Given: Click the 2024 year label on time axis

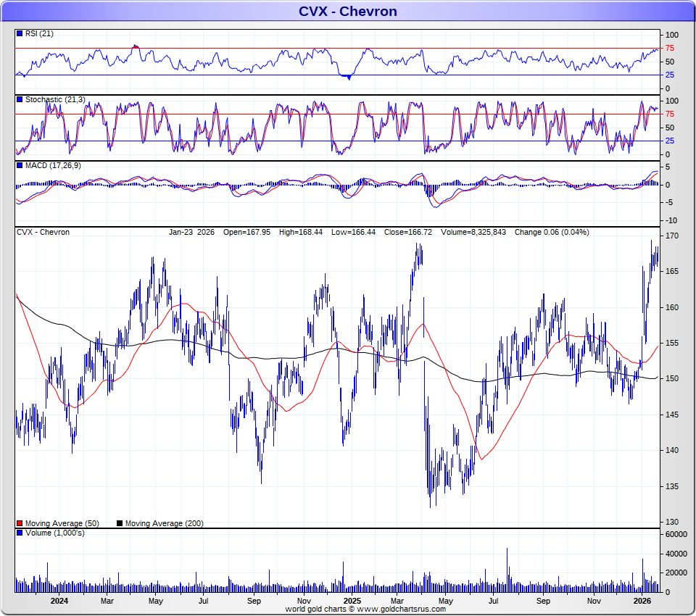Looking at the screenshot, I should pos(59,601).
